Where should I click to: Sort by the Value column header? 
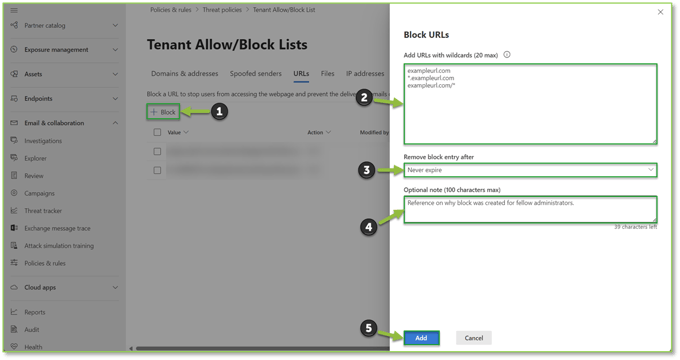coord(178,132)
